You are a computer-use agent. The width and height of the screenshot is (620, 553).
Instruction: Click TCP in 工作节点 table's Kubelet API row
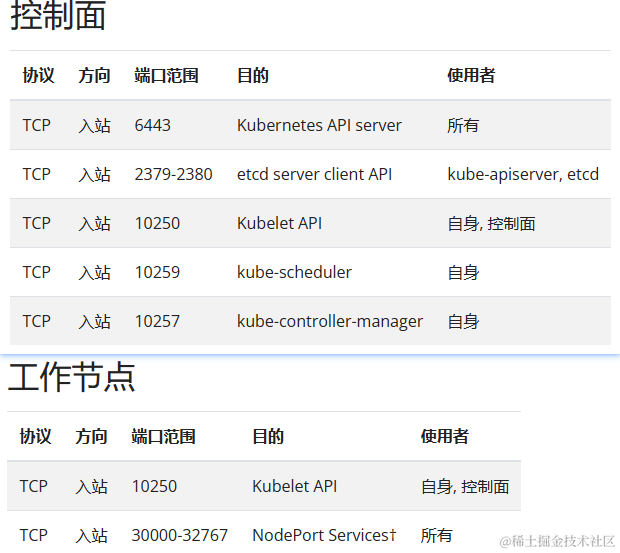pyautogui.click(x=34, y=486)
